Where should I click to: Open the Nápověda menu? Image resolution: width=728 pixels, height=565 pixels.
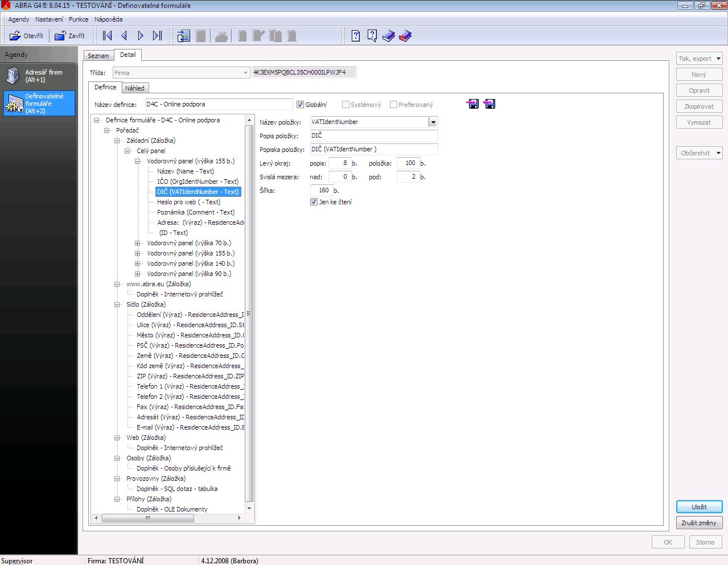[x=108, y=19]
